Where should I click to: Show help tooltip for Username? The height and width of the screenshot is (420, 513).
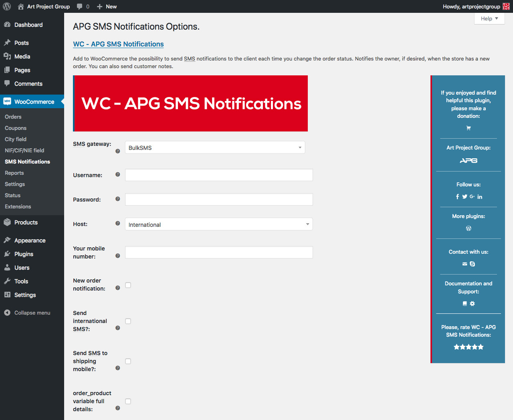click(118, 174)
